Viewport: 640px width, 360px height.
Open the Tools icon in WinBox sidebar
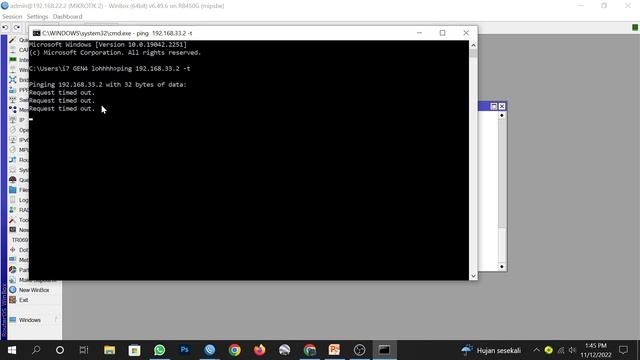point(13,220)
